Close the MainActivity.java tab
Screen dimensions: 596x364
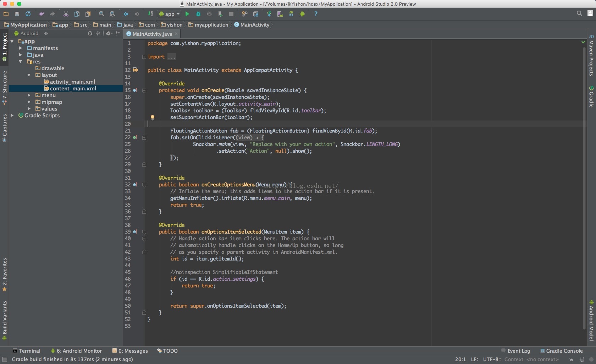tap(176, 34)
